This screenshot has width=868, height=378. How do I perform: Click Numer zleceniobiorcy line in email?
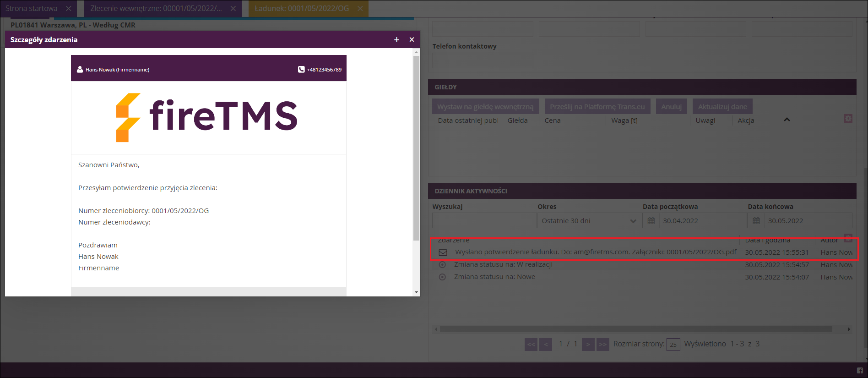(143, 211)
